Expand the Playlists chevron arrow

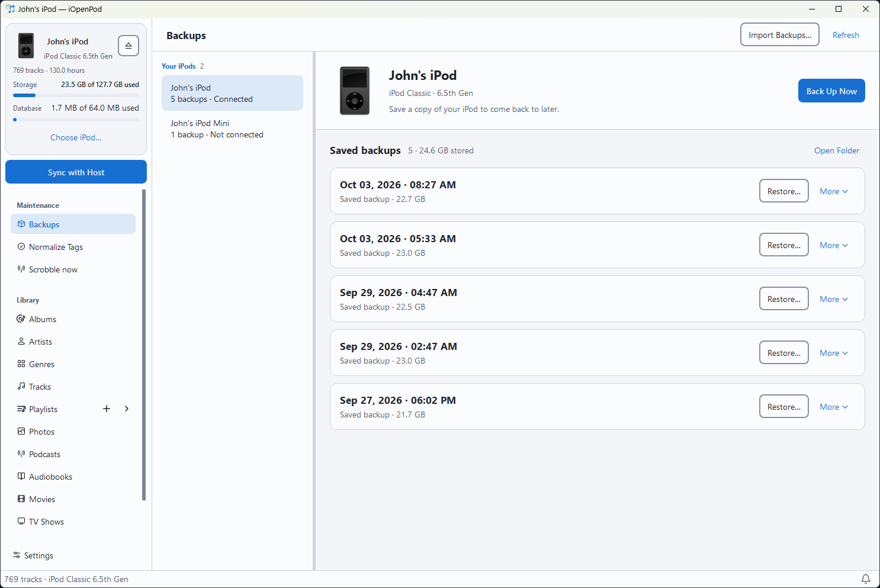pyautogui.click(x=127, y=409)
